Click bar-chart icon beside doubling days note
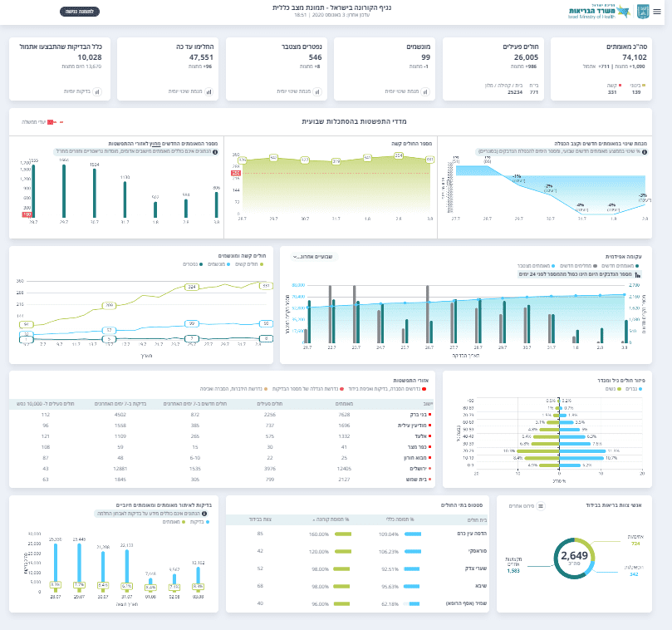 point(638,274)
